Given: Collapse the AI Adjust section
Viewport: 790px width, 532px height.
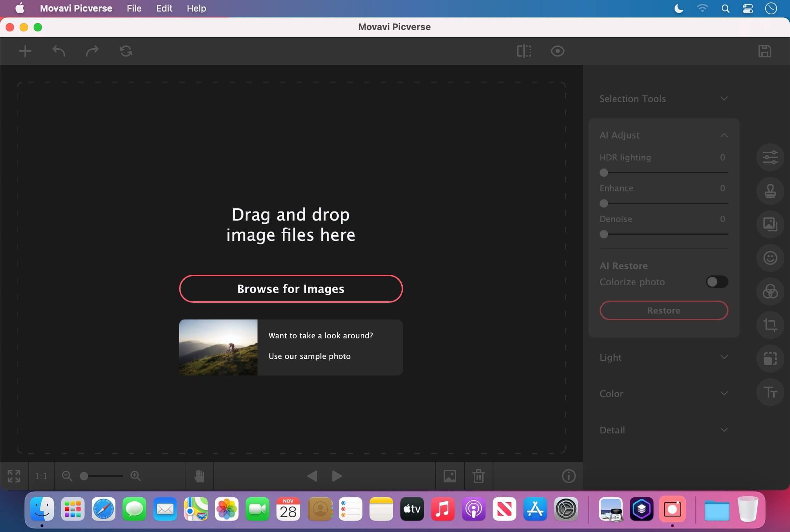Looking at the screenshot, I should tap(724, 135).
